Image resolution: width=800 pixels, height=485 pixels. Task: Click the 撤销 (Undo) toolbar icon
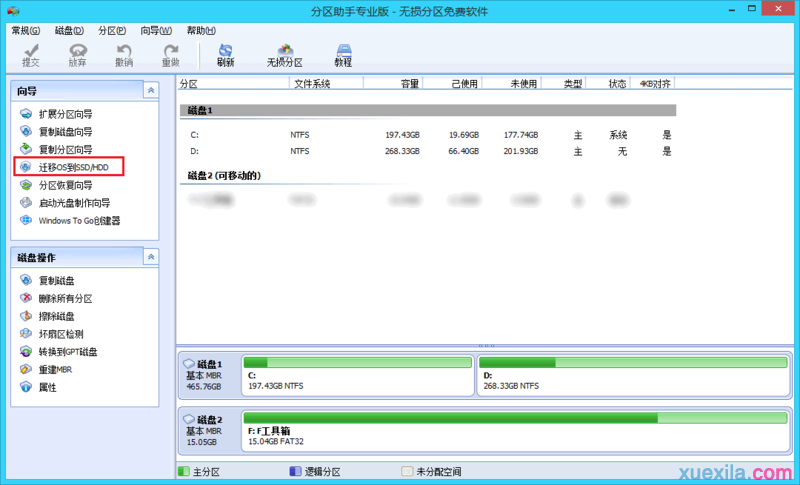coord(123,55)
